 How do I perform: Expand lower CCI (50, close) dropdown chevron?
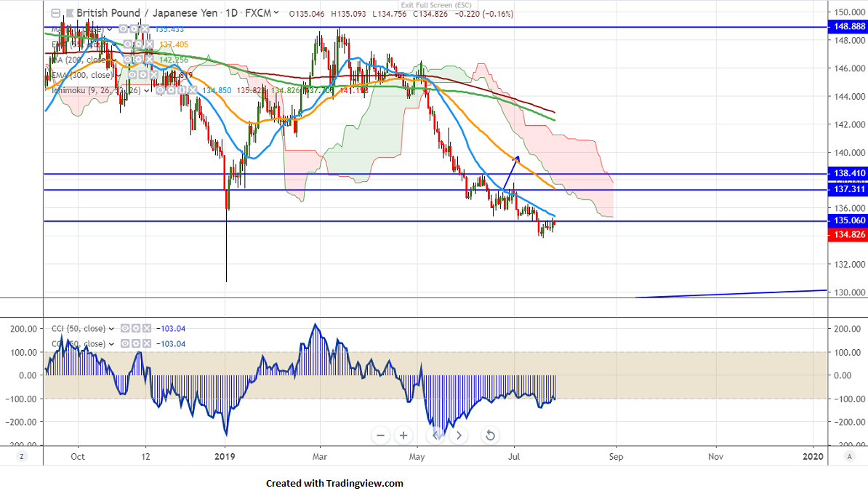point(111,344)
